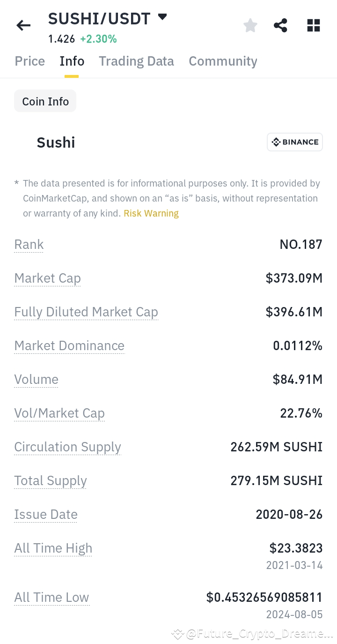Tap the All Time High label
The width and height of the screenshot is (337, 644).
pyautogui.click(x=53, y=548)
